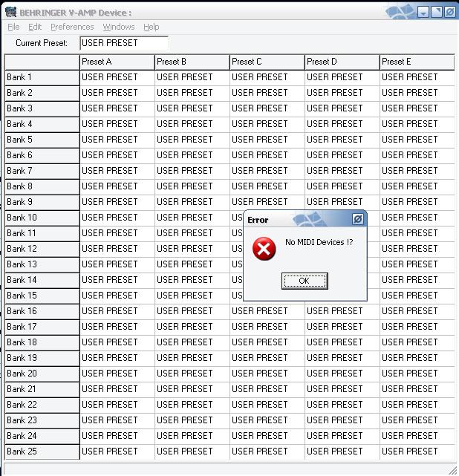Screen dimensions: 459x476
Task: Select Bank 17 Preset A cell
Action: click(x=117, y=327)
